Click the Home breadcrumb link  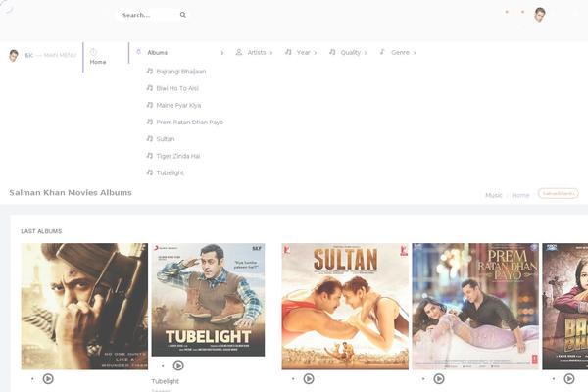point(520,195)
